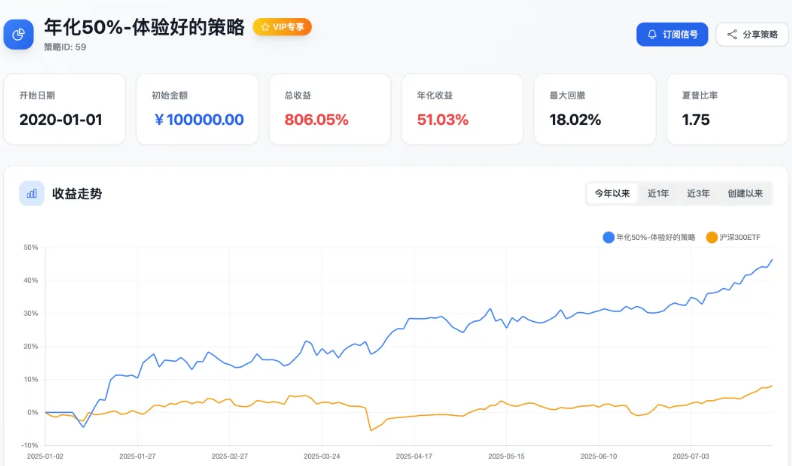This screenshot has height=466, width=792.
Task: Click the blue pie chart strategy logo
Action: pos(19,35)
